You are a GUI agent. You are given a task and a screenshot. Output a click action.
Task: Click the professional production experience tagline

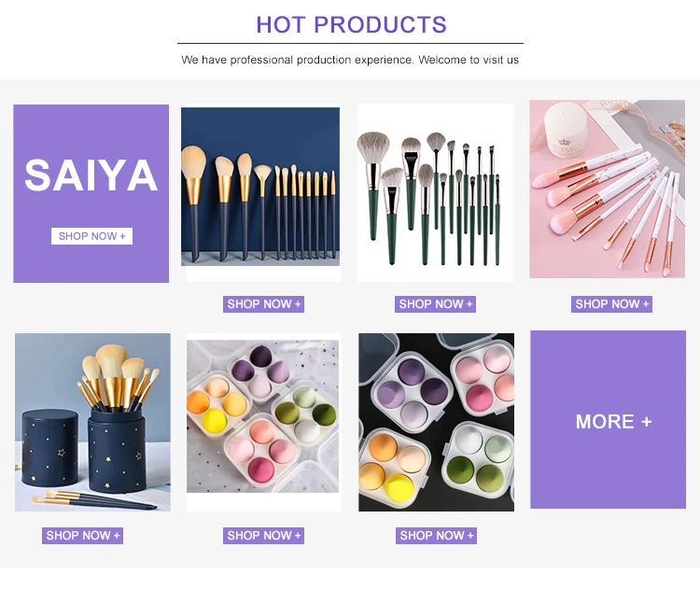point(350,60)
